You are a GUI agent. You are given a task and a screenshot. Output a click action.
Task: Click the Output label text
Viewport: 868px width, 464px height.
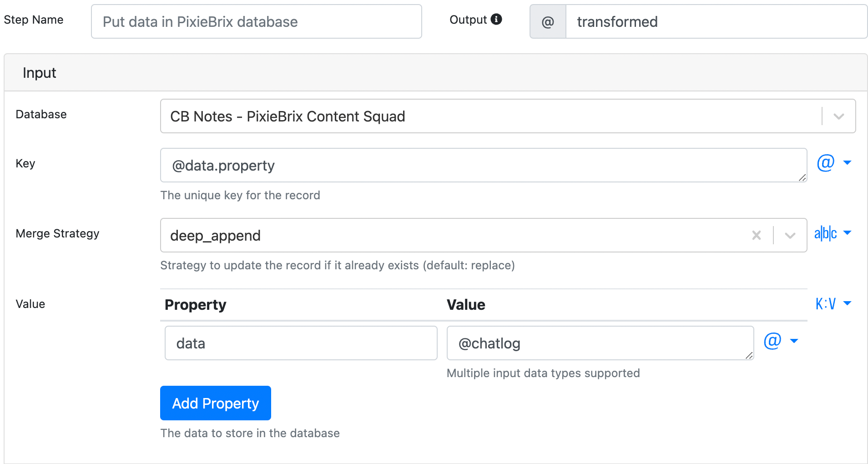coord(468,20)
